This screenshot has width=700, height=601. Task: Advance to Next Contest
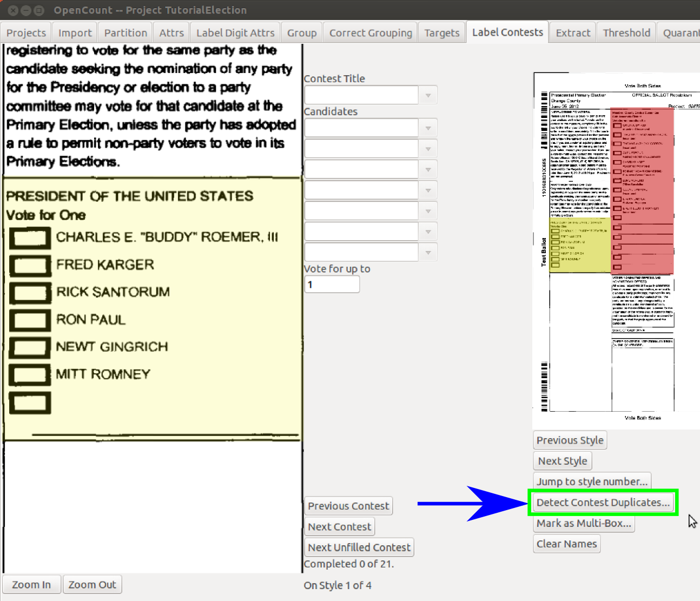[340, 527]
